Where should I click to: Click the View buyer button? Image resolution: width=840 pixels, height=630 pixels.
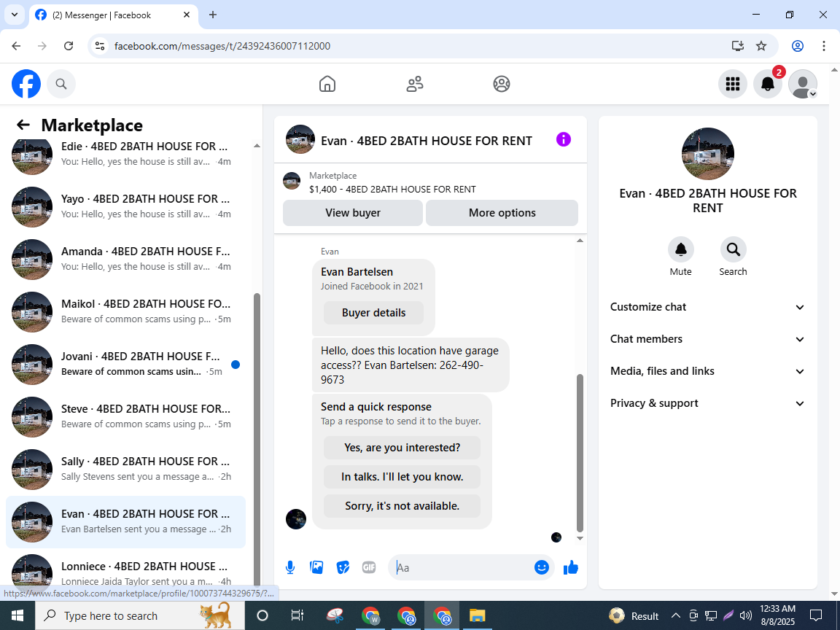coord(352,213)
